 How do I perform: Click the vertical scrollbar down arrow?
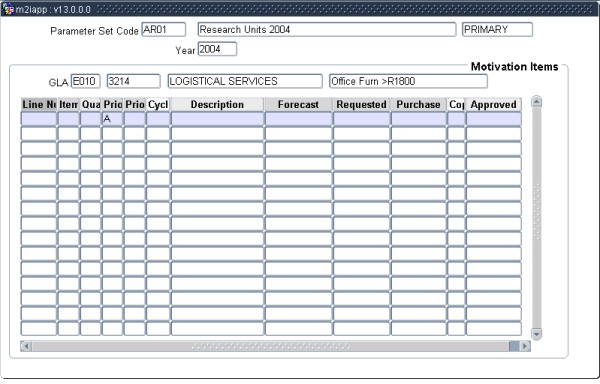536,334
